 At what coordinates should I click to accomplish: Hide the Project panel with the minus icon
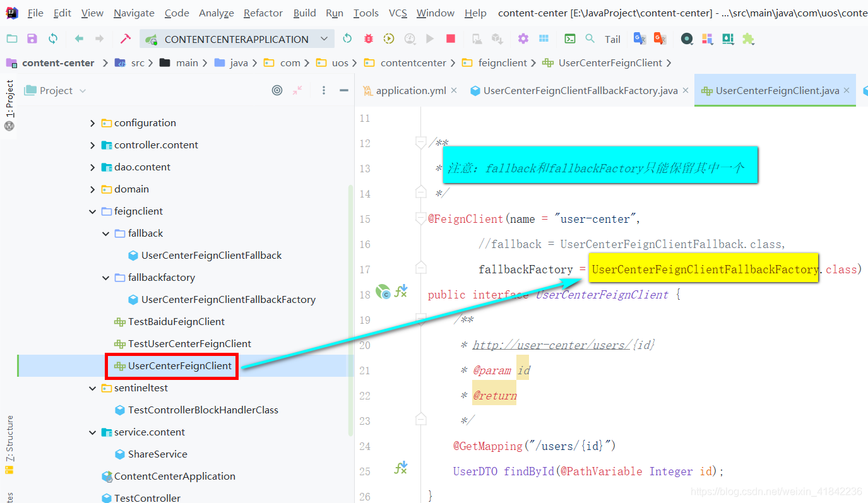[x=344, y=90]
